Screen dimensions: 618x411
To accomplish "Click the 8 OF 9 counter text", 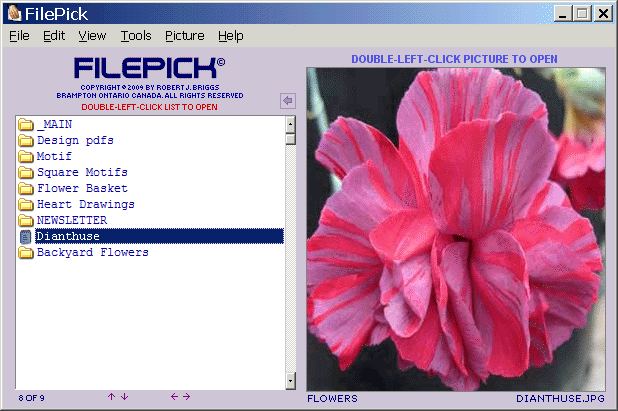I will (x=32, y=398).
